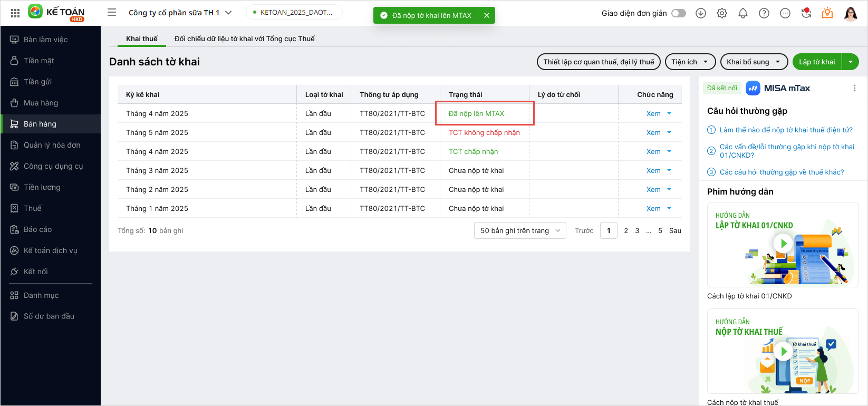Open settings gear icon in top bar

[722, 13]
